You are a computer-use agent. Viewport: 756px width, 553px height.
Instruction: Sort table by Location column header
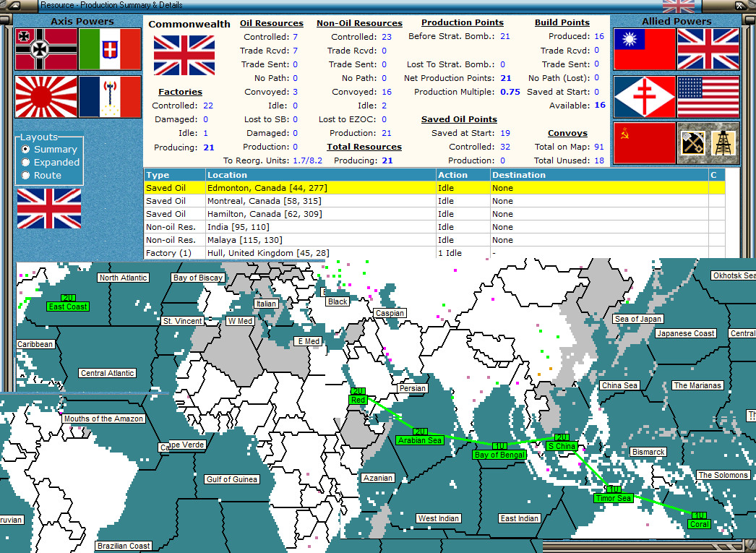click(321, 175)
